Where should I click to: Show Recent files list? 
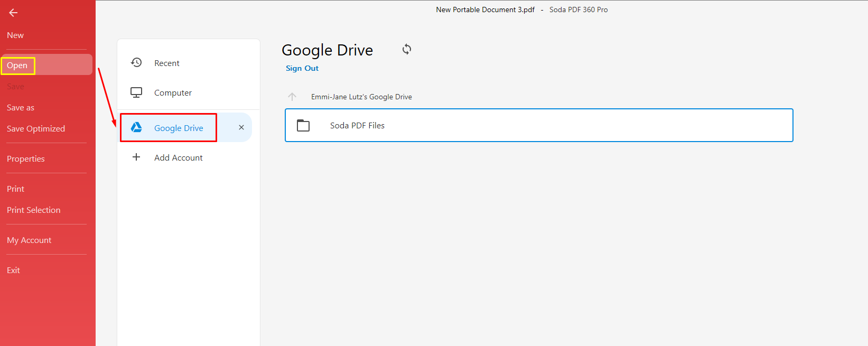tap(167, 63)
